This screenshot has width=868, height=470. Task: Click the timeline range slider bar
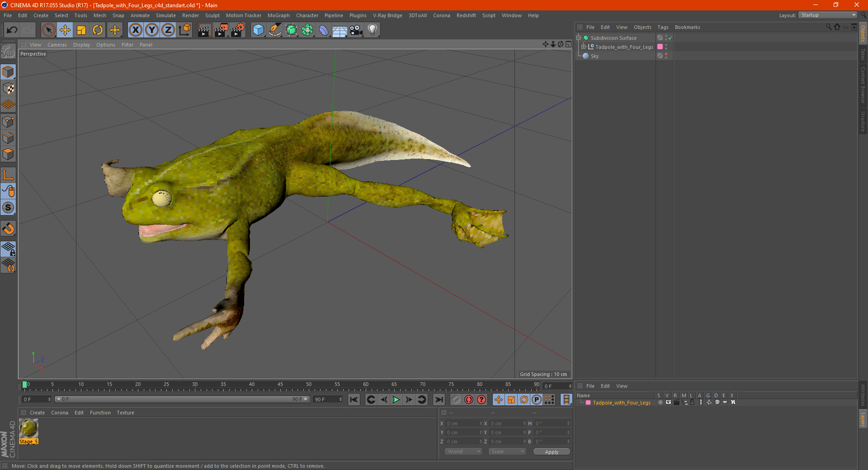pyautogui.click(x=182, y=399)
